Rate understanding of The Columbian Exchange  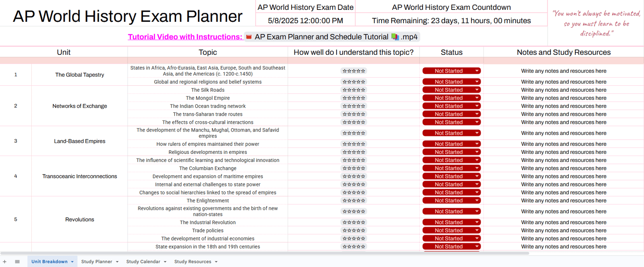(354, 168)
